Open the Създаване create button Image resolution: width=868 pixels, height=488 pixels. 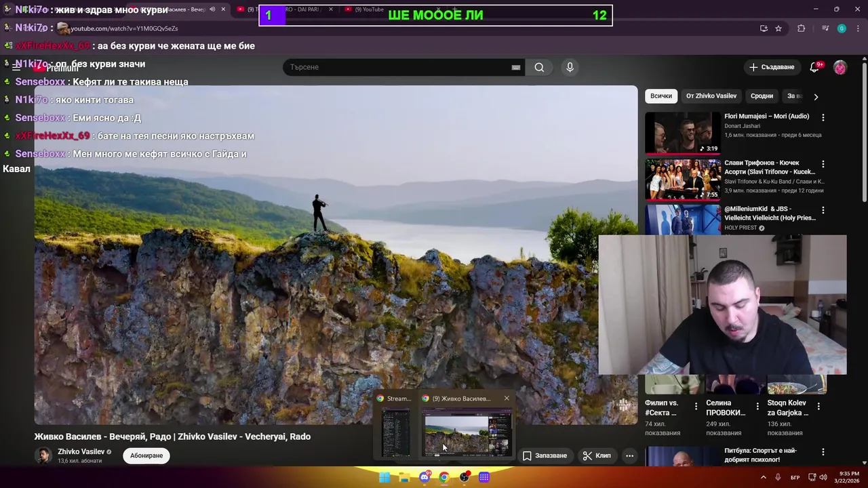[771, 67]
